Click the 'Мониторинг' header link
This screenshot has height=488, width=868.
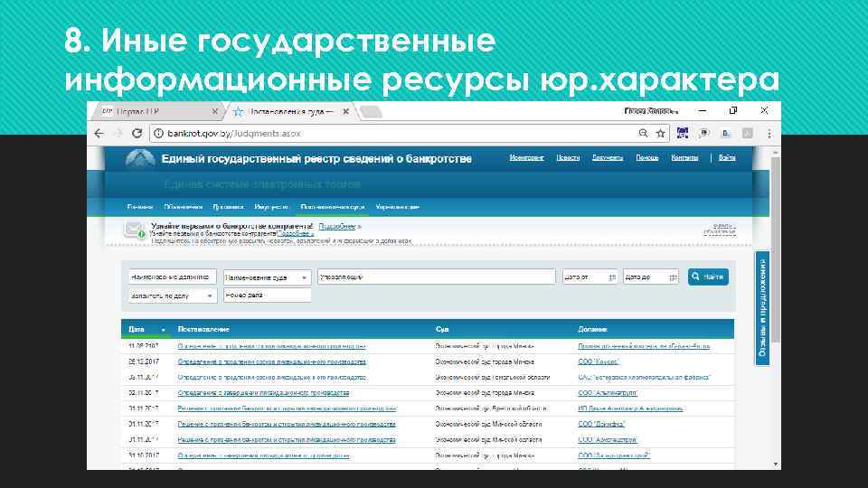pos(526,157)
